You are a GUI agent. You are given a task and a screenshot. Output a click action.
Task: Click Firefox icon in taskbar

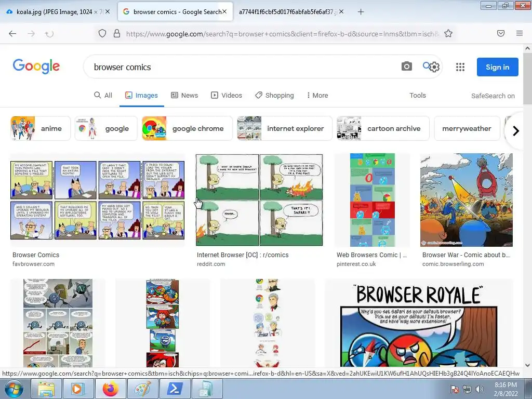pyautogui.click(x=110, y=389)
